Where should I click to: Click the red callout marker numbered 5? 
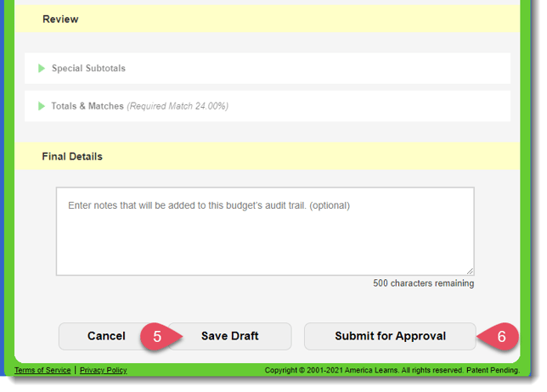tap(155, 336)
